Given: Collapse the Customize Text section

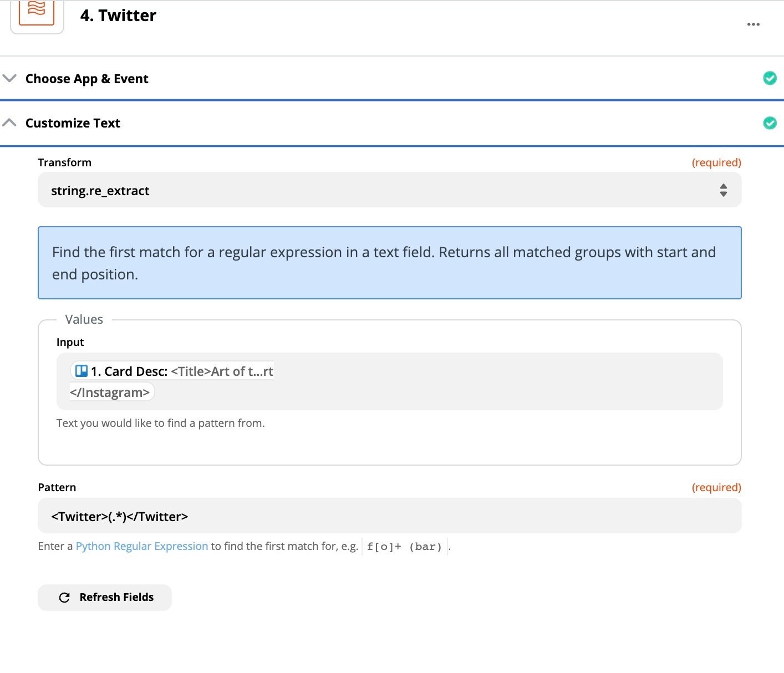Looking at the screenshot, I should pos(9,123).
